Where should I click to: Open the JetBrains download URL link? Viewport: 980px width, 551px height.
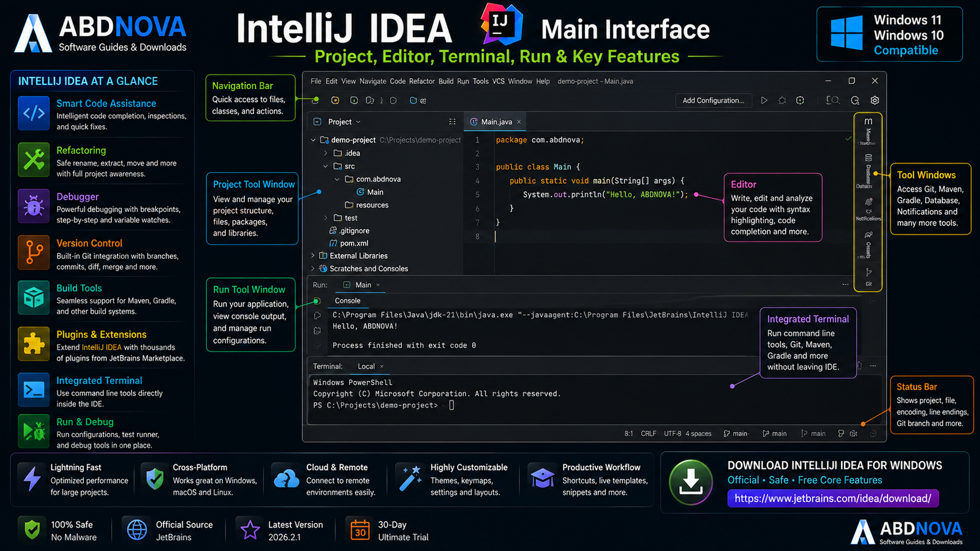[833, 498]
